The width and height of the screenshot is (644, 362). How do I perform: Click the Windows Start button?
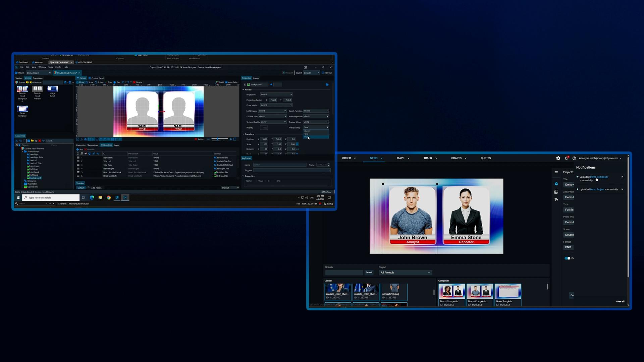(x=18, y=198)
